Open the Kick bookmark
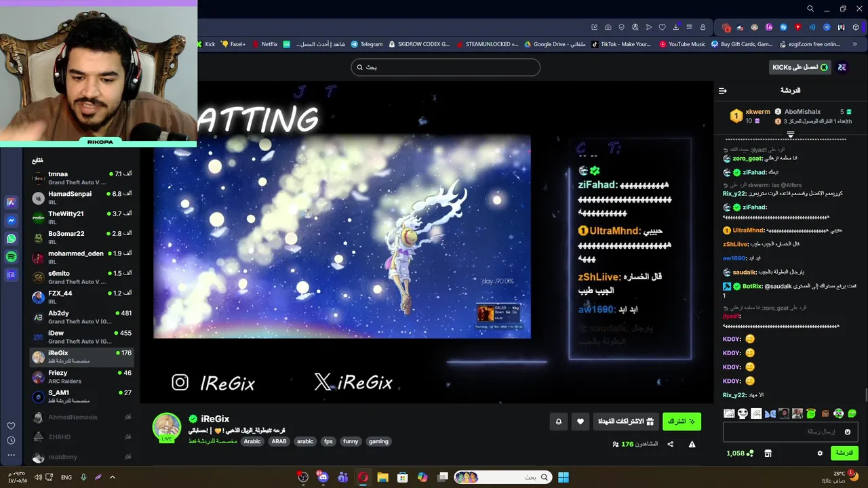This screenshot has width=868, height=488. pos(206,44)
